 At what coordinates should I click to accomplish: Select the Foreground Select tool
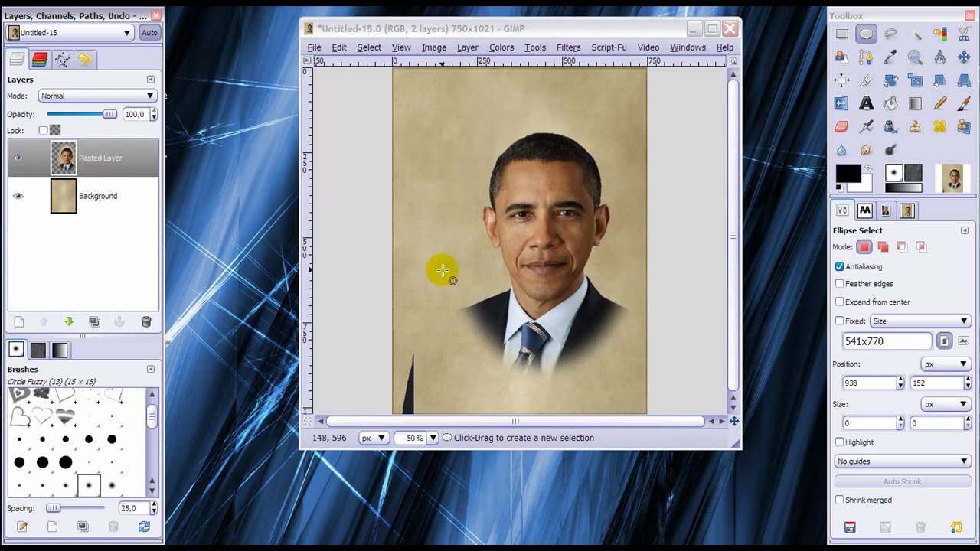841,57
